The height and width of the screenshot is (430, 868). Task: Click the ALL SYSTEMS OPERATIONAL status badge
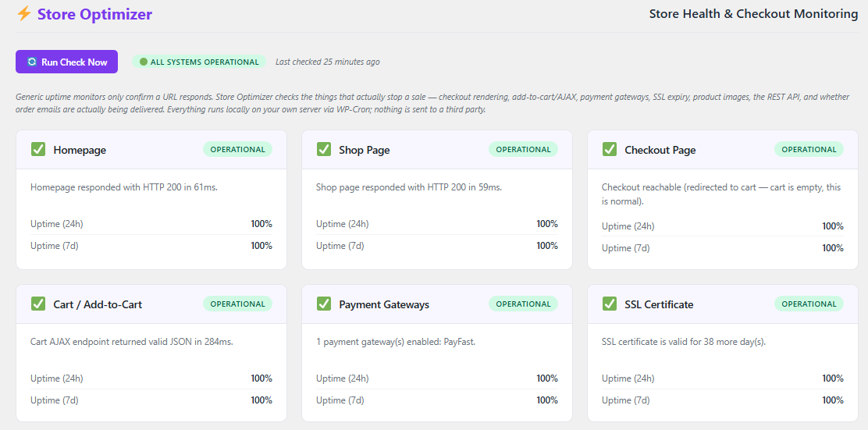(x=199, y=62)
